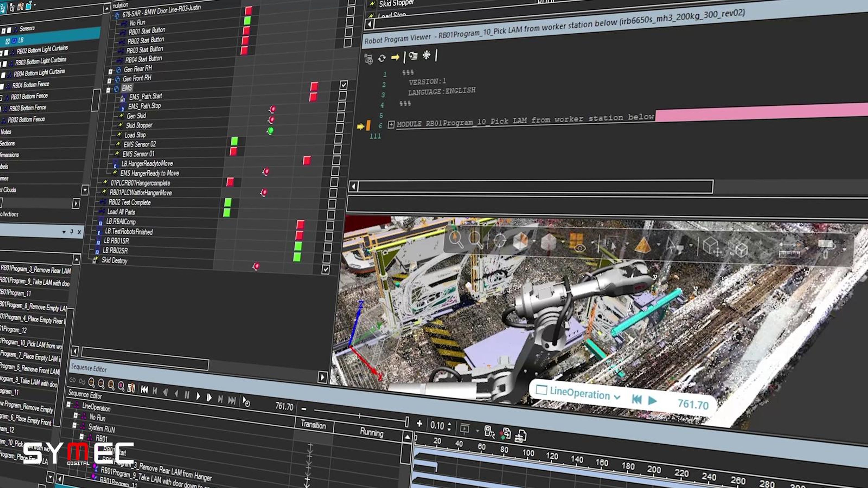Expand the MODULE RB01Program_10 code block
The height and width of the screenshot is (488, 868).
pyautogui.click(x=391, y=125)
